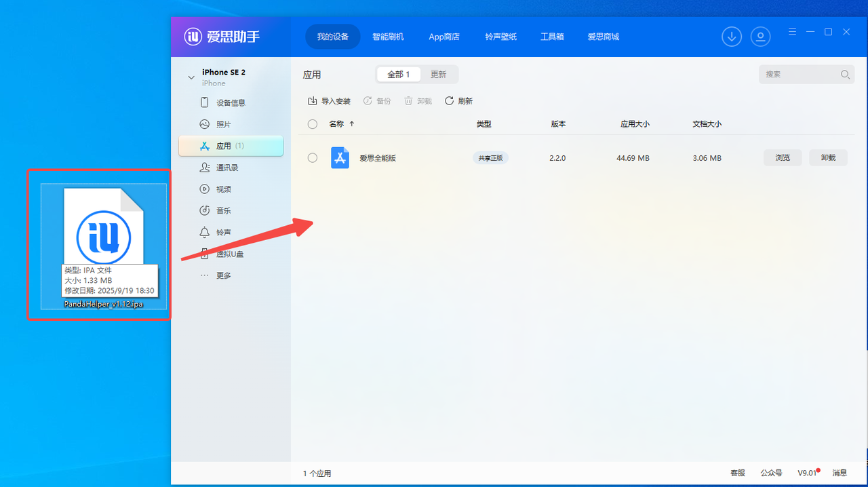
Task: Sort by 名称 column header arrow
Action: (x=351, y=124)
